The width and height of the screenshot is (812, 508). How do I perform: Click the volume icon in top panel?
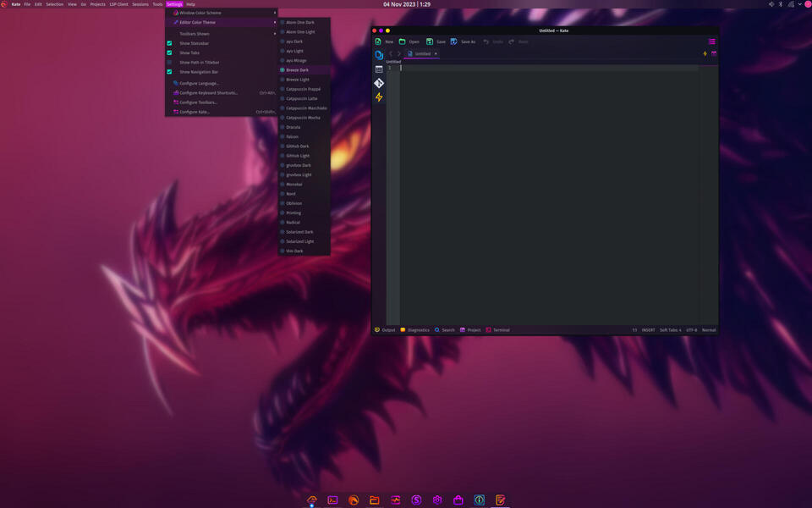(x=771, y=4)
